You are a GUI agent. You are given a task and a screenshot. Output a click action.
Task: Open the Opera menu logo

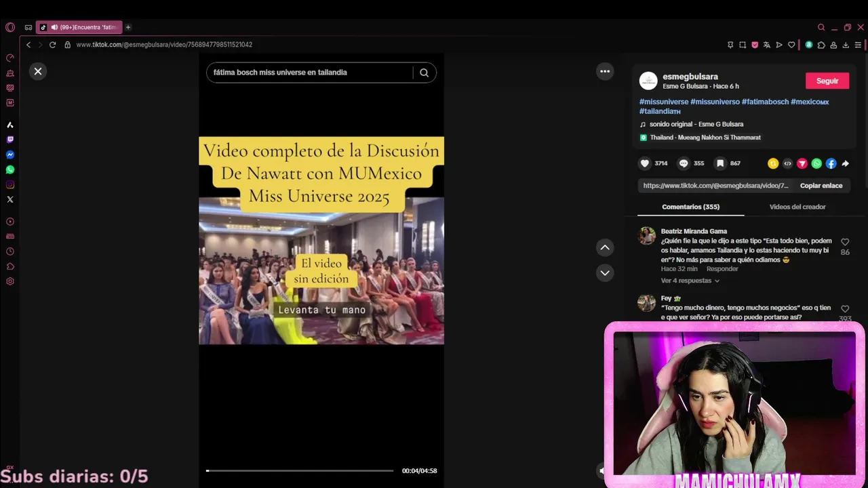[9, 27]
